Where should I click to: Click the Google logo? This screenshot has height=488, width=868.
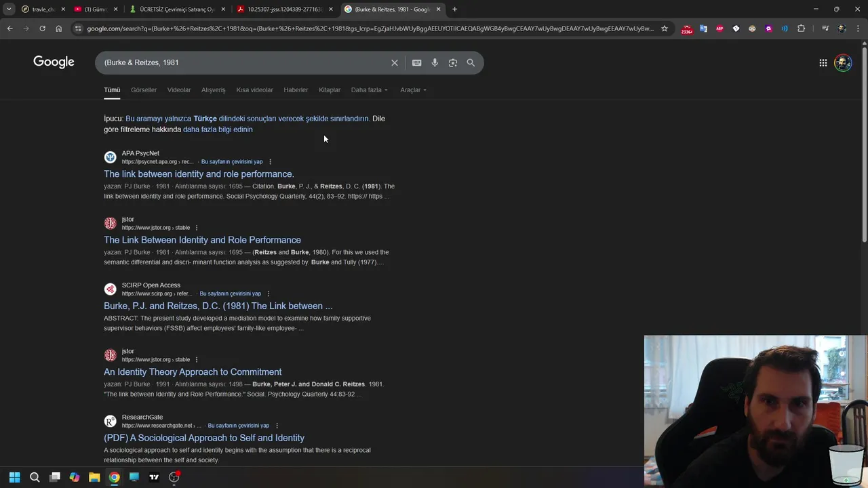[54, 62]
